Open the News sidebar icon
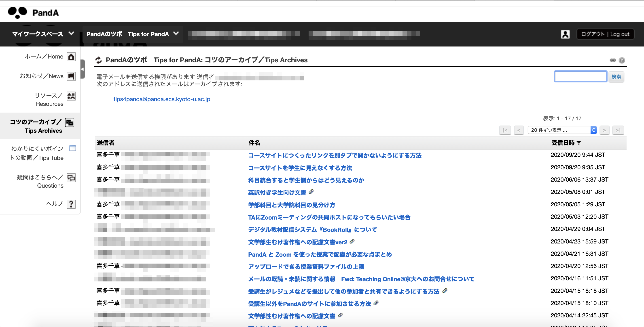The image size is (644, 327). tap(71, 76)
